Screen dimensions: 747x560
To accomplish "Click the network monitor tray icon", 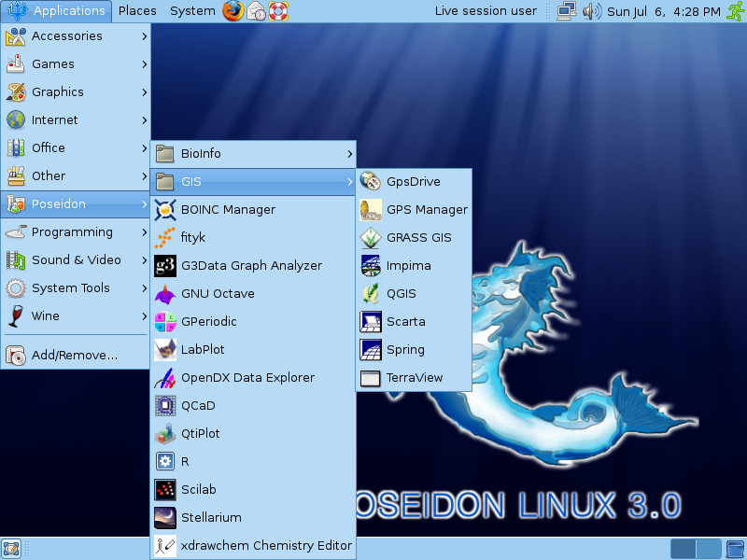I will [567, 11].
